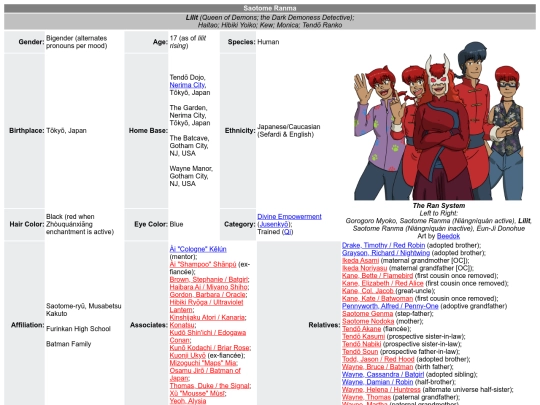Open Kunō Kodachi / Briar Rose link

click(x=210, y=347)
